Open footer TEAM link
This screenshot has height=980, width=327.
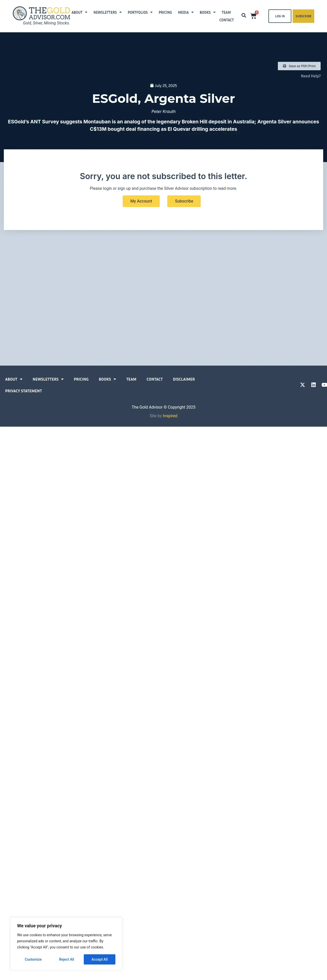pos(131,379)
